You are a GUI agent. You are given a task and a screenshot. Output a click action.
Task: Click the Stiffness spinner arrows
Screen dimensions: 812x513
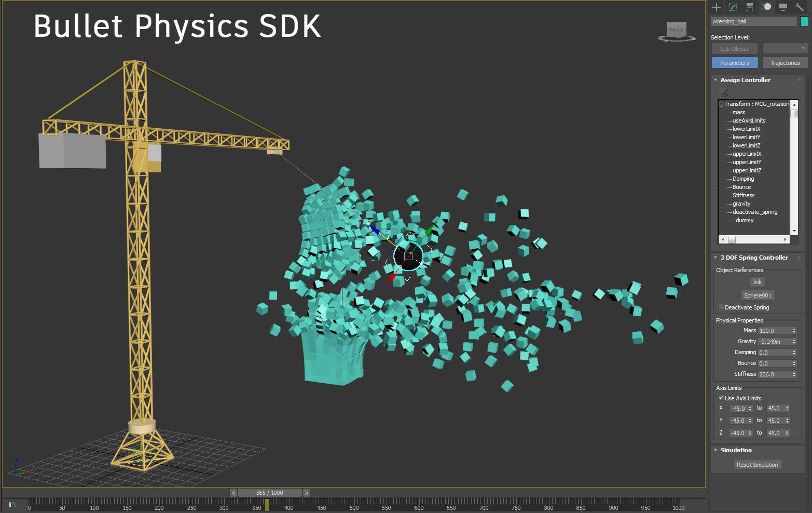click(794, 374)
